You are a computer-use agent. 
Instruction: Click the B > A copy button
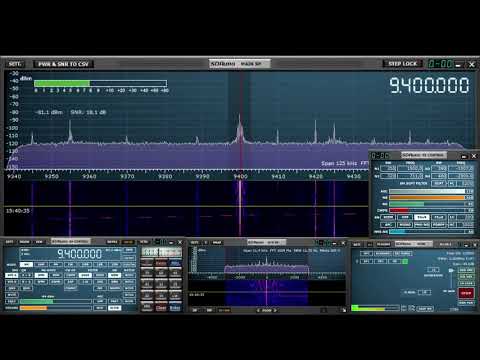point(27,282)
